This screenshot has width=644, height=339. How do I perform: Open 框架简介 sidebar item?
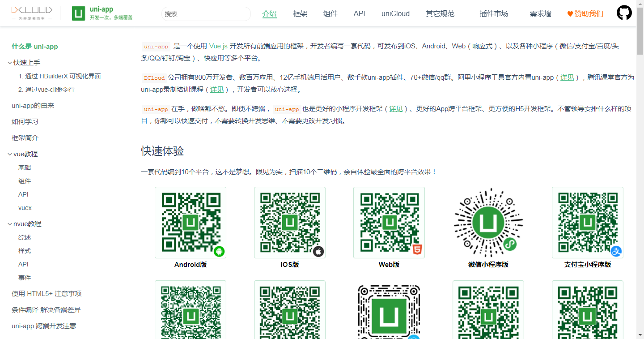click(25, 138)
